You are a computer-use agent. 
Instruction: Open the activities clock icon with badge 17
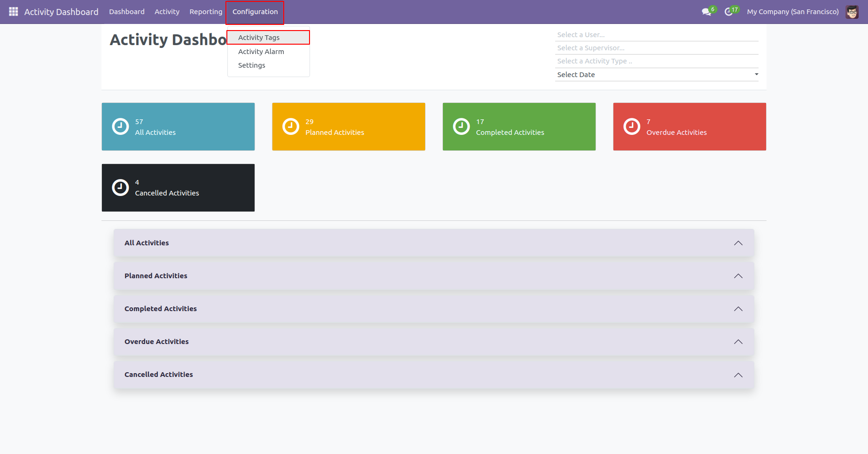coord(731,11)
